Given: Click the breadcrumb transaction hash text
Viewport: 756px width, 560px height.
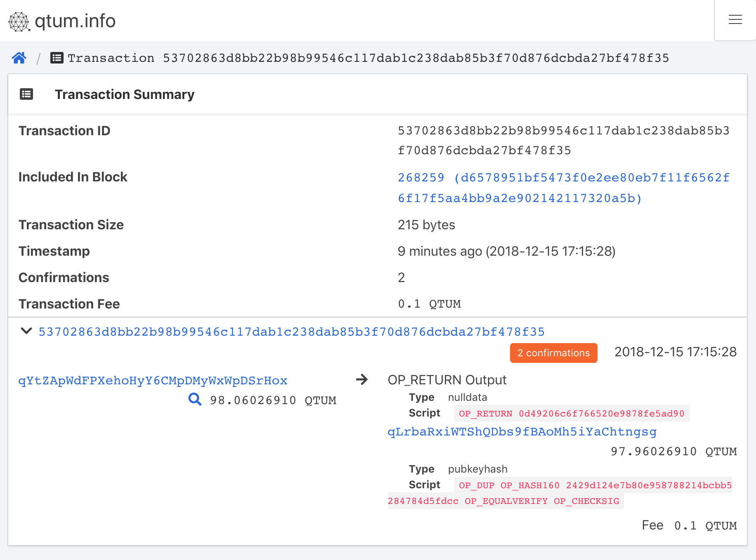Looking at the screenshot, I should coord(416,58).
